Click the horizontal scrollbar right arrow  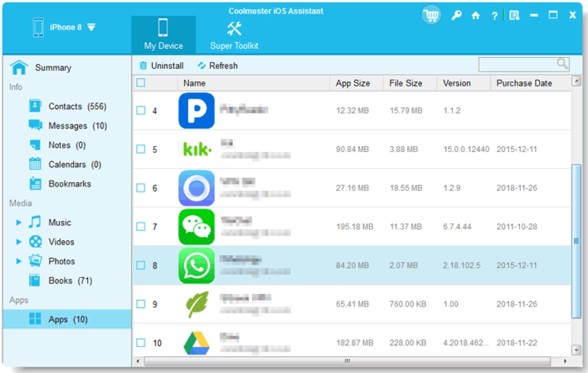pyautogui.click(x=565, y=361)
